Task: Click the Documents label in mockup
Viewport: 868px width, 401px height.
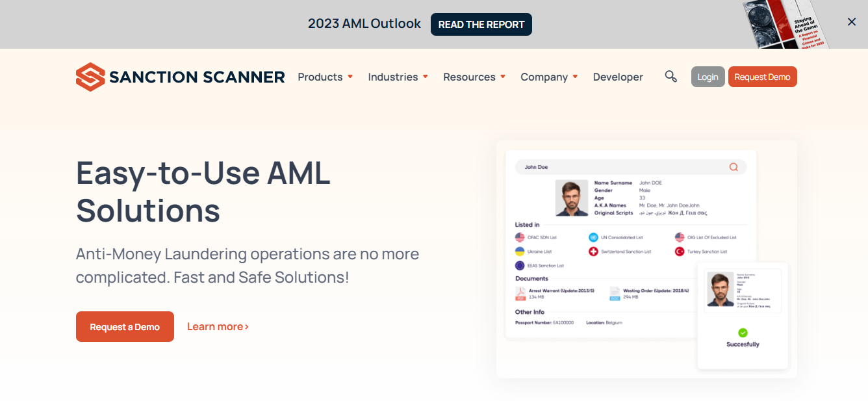Action: [x=532, y=278]
